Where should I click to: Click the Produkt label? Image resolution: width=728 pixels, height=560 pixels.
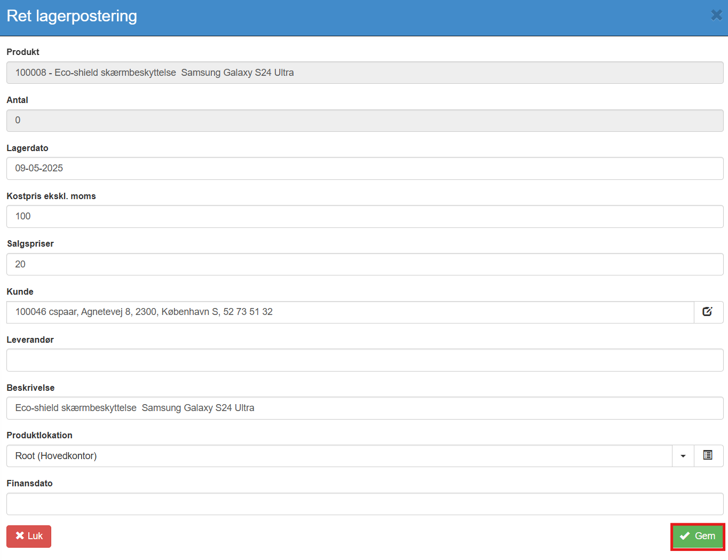(23, 52)
